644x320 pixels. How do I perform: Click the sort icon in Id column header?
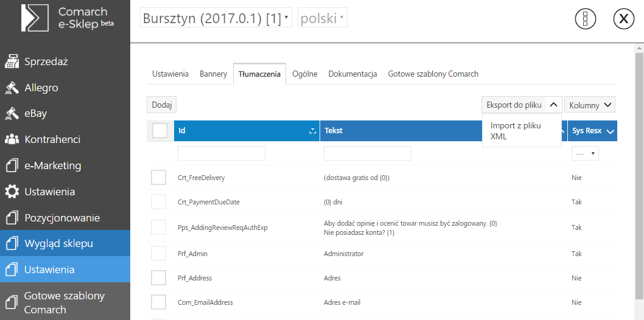click(312, 131)
